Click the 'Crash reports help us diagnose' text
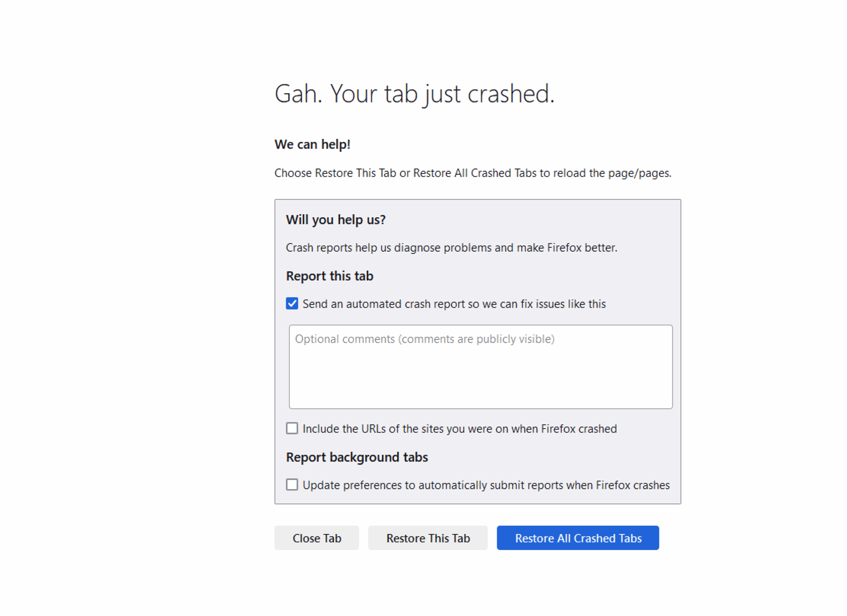This screenshot has width=847, height=616. 451,248
